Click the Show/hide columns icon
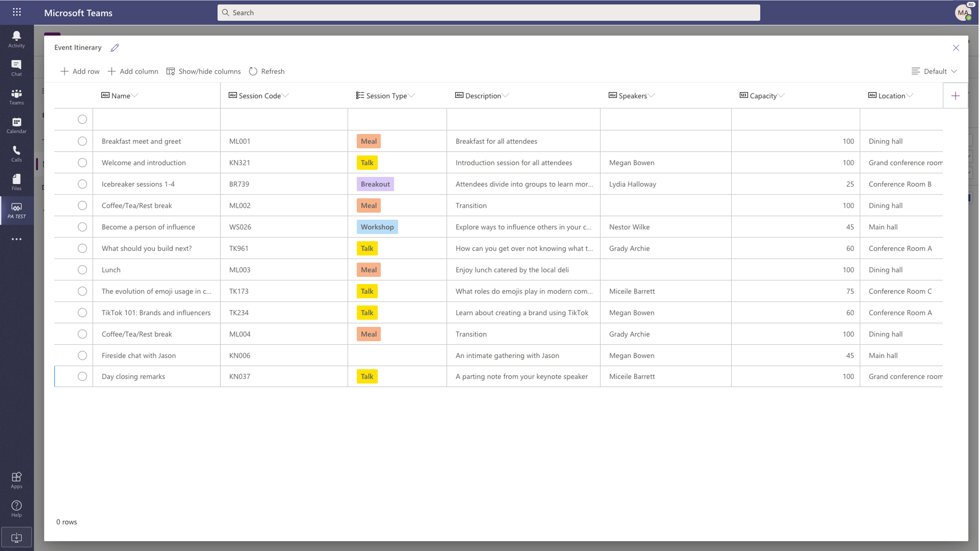Viewport: 980px width, 551px height. coord(170,71)
